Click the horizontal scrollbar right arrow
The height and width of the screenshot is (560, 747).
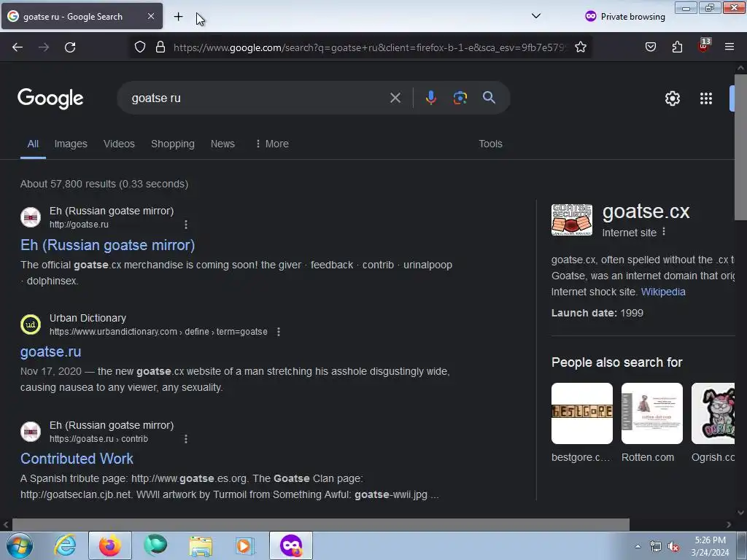[729, 525]
